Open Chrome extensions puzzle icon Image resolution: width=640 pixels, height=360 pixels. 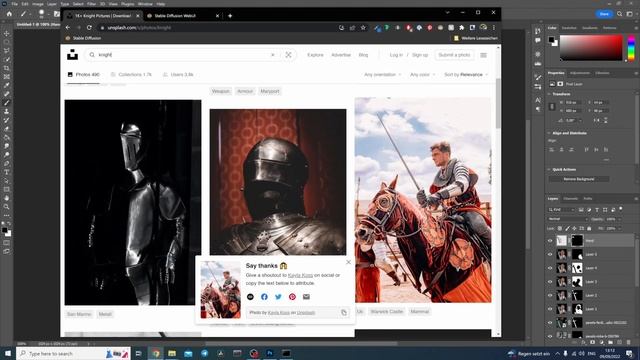click(x=462, y=28)
